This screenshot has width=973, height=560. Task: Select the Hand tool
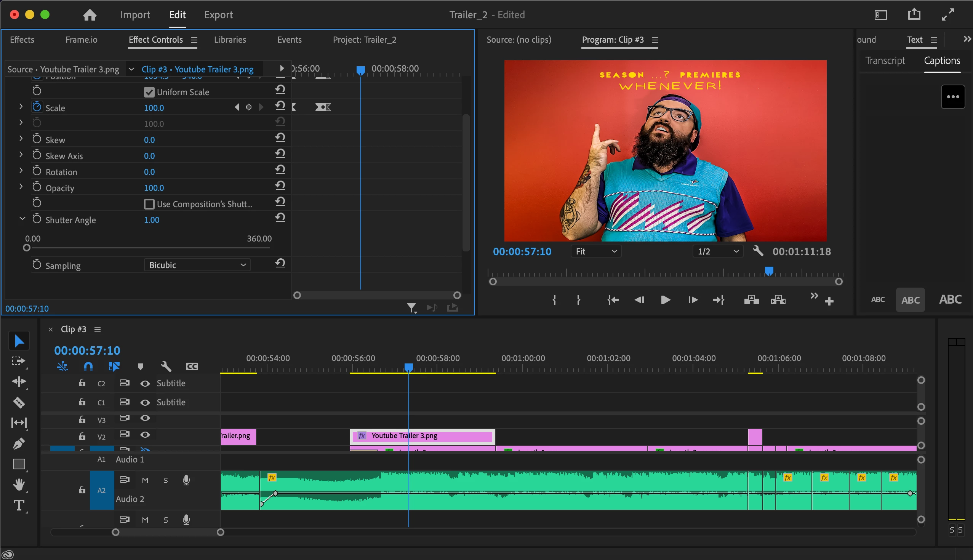tap(19, 484)
